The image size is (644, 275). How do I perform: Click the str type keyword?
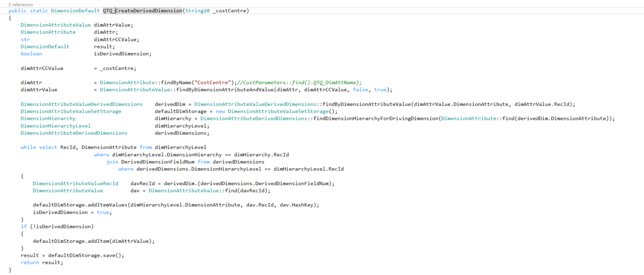(x=25, y=39)
